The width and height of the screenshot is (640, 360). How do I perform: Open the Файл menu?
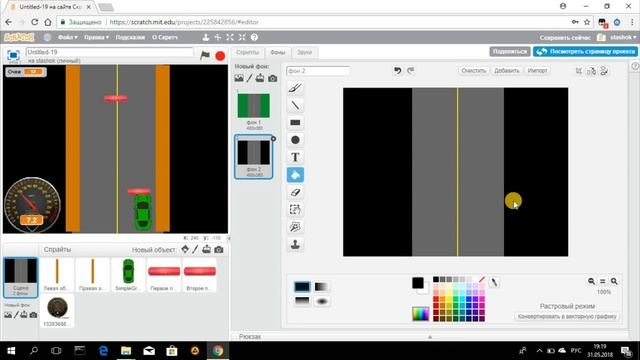(67, 37)
